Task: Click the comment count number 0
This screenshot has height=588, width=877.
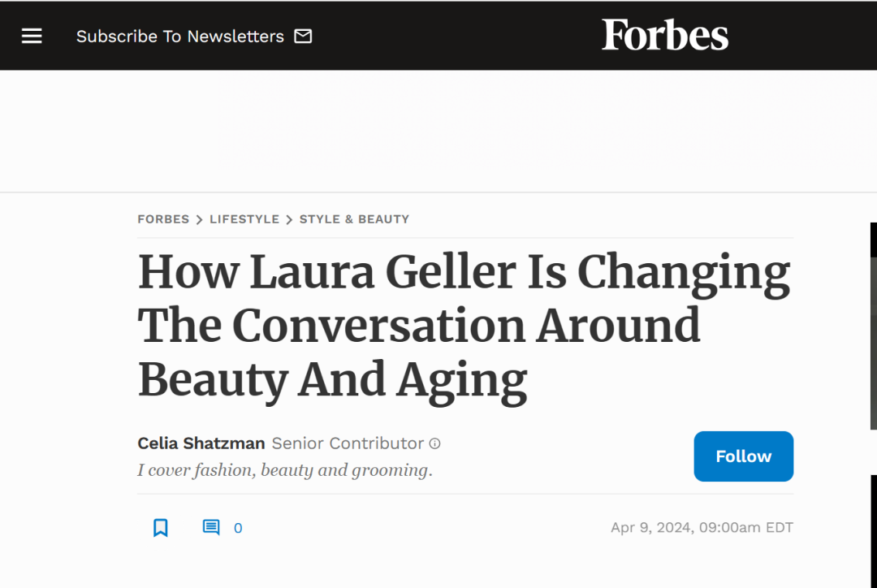Action: pyautogui.click(x=238, y=528)
